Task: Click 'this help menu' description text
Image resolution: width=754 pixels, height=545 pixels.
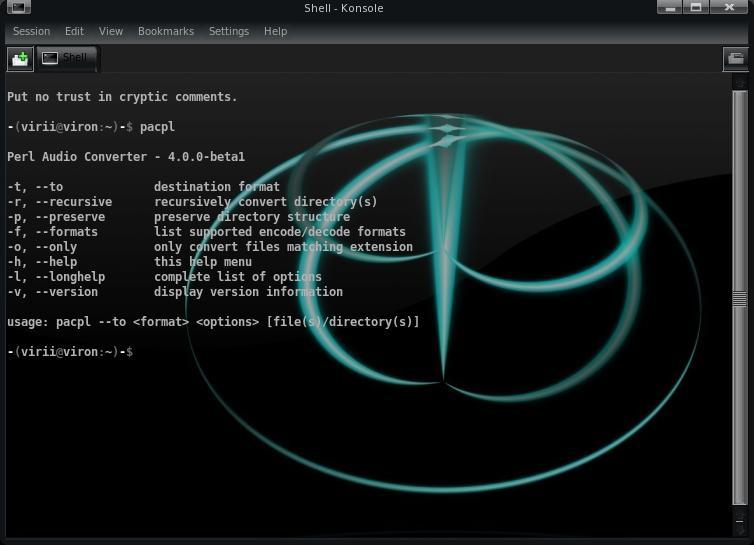Action: click(203, 262)
